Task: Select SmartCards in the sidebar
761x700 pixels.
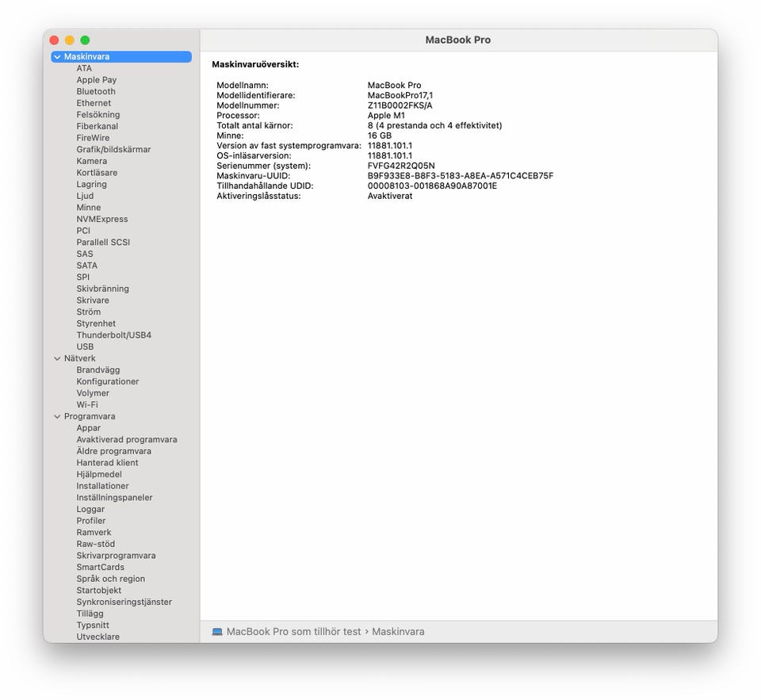Action: (100, 567)
